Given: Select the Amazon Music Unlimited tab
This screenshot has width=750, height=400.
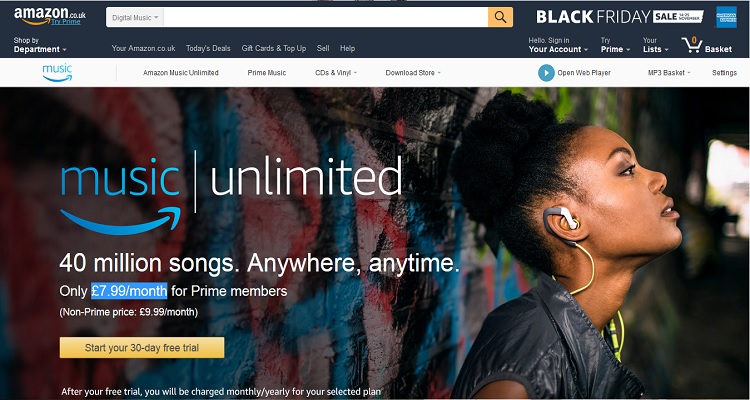Looking at the screenshot, I should pos(181,73).
